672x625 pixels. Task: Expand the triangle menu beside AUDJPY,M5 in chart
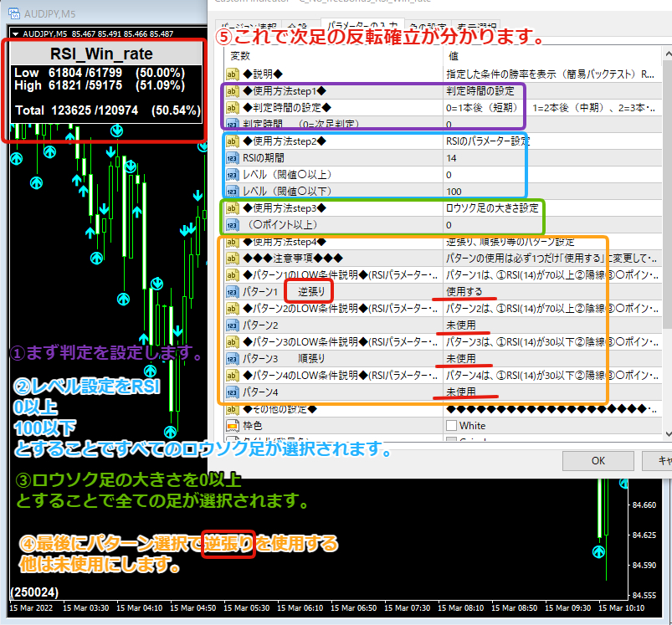16,33
